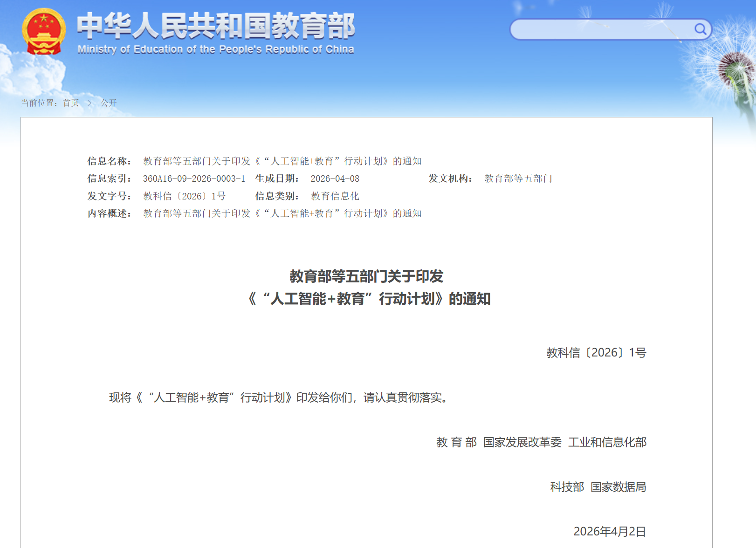Click the breadcrumb arrow separator
This screenshot has width=756, height=548.
pos(89,103)
